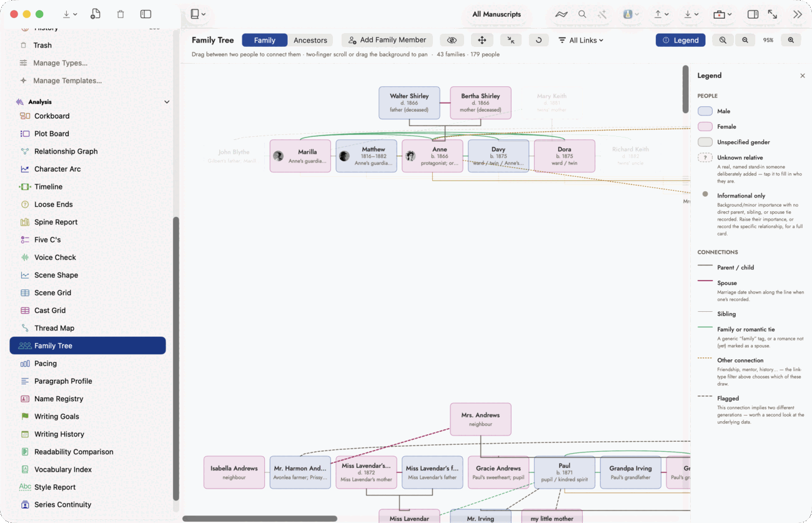Open the import arrow dropdown beside the window controls
812x523 pixels.
(70, 14)
